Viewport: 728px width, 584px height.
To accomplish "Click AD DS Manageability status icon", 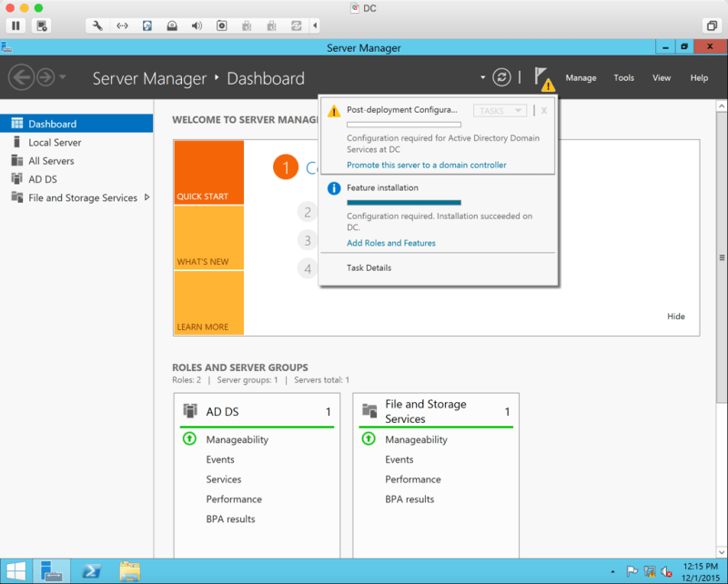I will click(x=189, y=439).
